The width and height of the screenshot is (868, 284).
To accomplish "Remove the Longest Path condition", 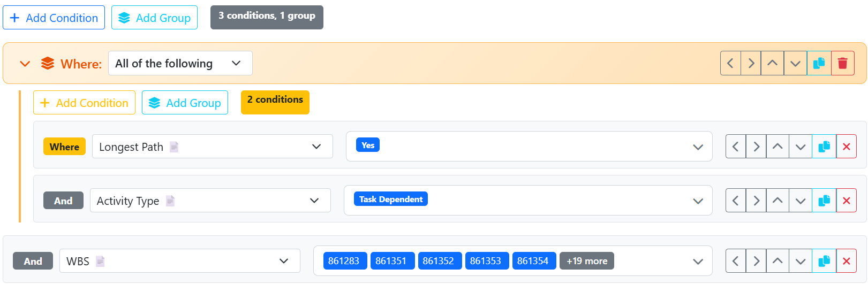I will tap(846, 147).
